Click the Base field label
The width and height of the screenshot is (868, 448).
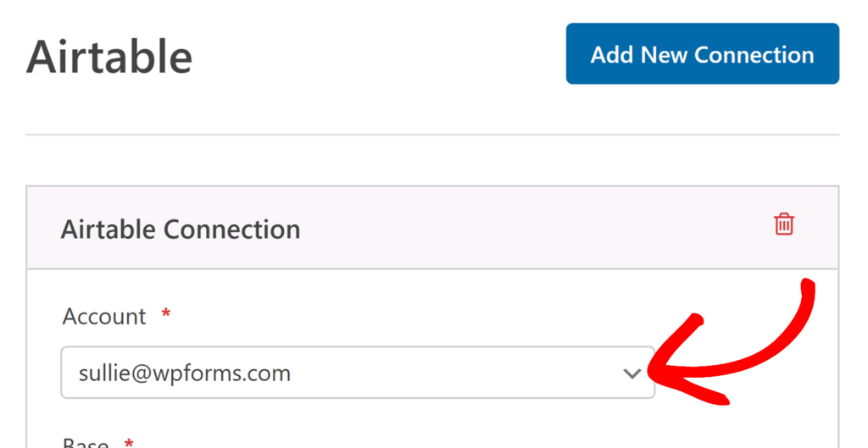pos(86,443)
